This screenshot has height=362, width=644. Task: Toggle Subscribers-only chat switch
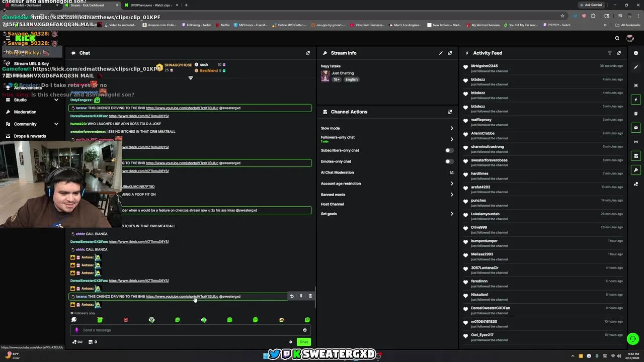coord(449,150)
